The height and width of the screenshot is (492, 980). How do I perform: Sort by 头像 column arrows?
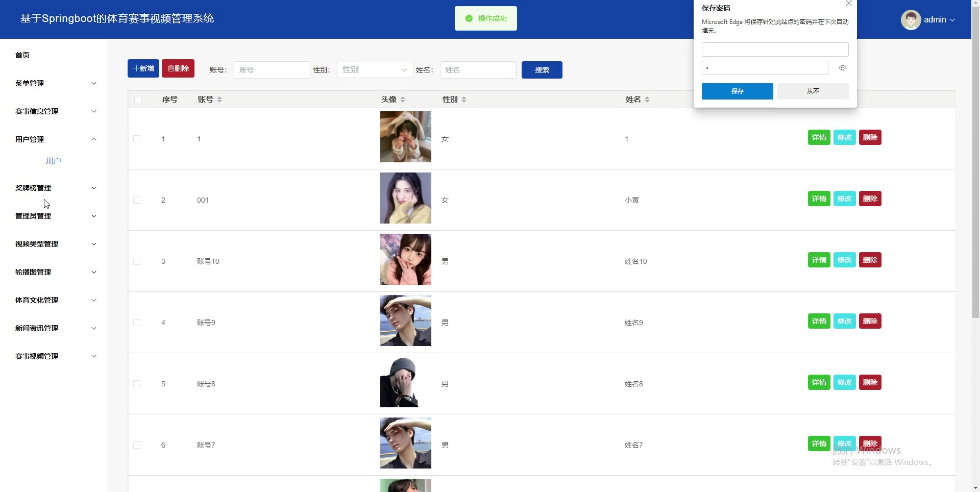[x=403, y=100]
